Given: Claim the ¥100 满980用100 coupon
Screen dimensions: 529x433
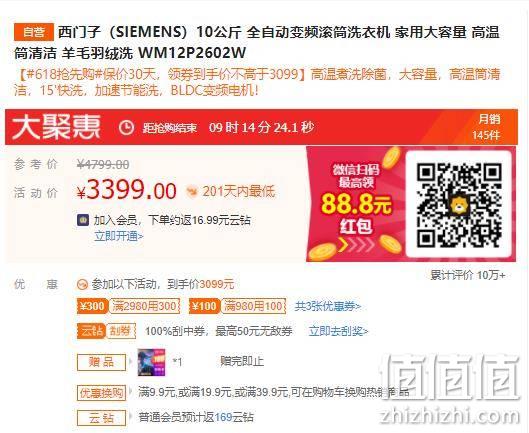Looking at the screenshot, I should point(238,306).
